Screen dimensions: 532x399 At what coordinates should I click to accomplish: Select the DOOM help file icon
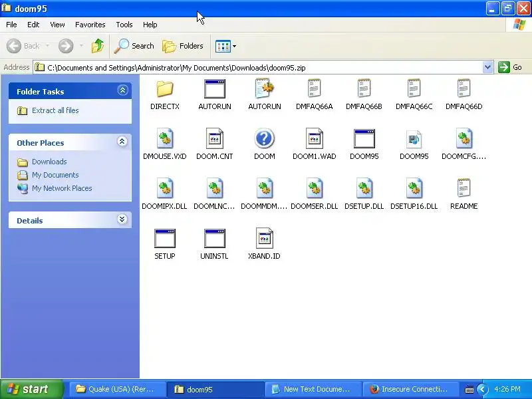[264, 138]
